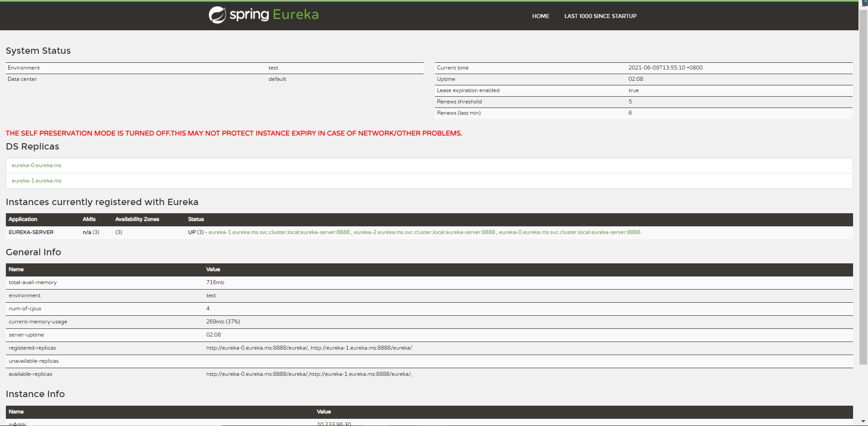Open LAST 1000 SINCE STARTUP page
The height and width of the screenshot is (426, 868).
pyautogui.click(x=600, y=16)
